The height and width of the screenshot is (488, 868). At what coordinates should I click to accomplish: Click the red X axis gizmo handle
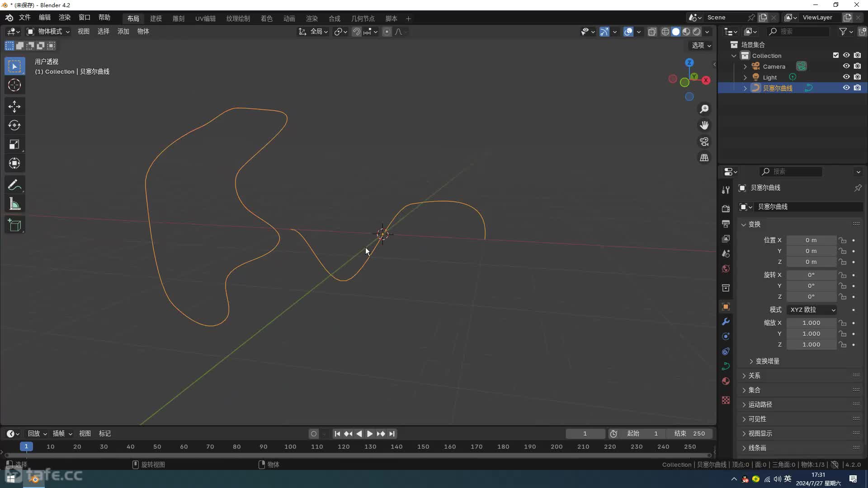point(706,80)
